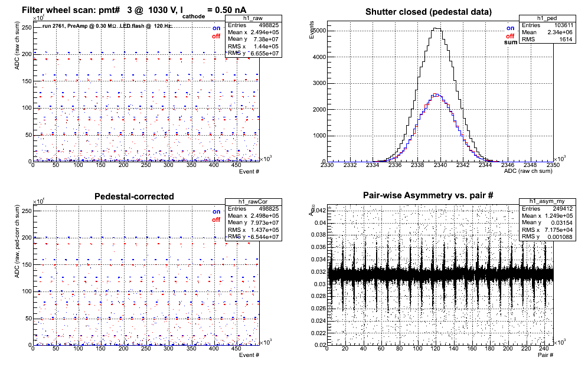
Task: Select 'ADC (raw, ped-corr ch sum)' axis label
Action: coord(17,241)
